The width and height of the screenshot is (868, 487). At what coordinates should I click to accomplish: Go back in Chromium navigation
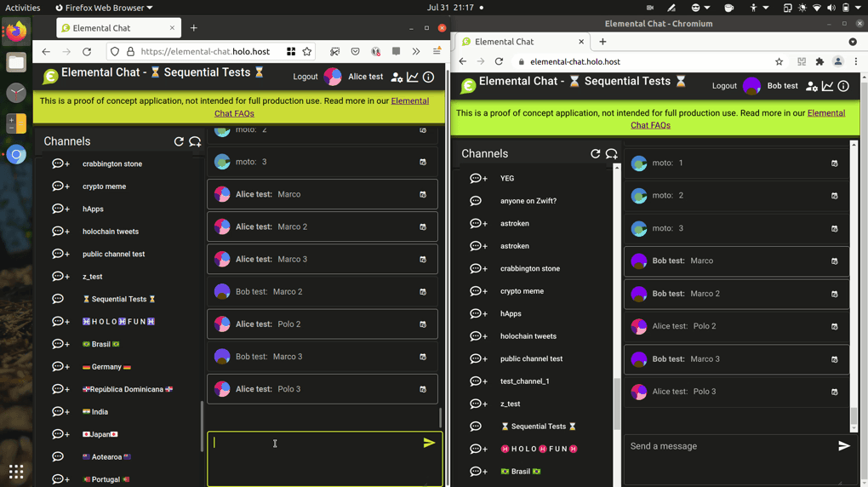463,61
